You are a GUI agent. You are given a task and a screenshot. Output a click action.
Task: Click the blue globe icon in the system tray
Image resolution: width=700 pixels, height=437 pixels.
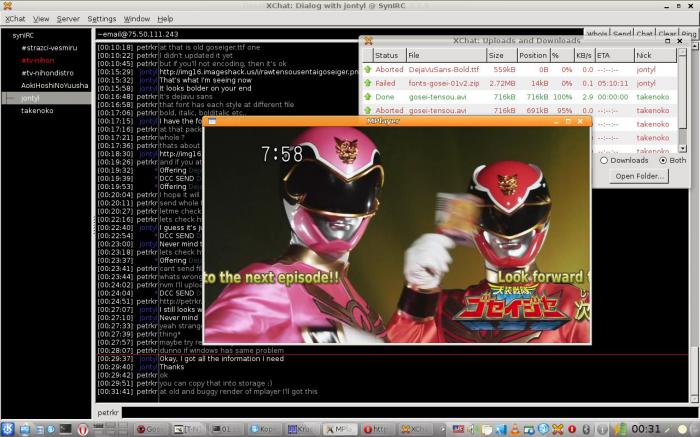[543, 429]
